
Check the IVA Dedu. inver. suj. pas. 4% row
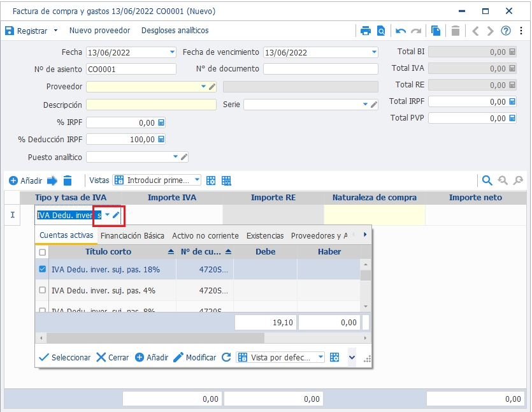coord(43,290)
